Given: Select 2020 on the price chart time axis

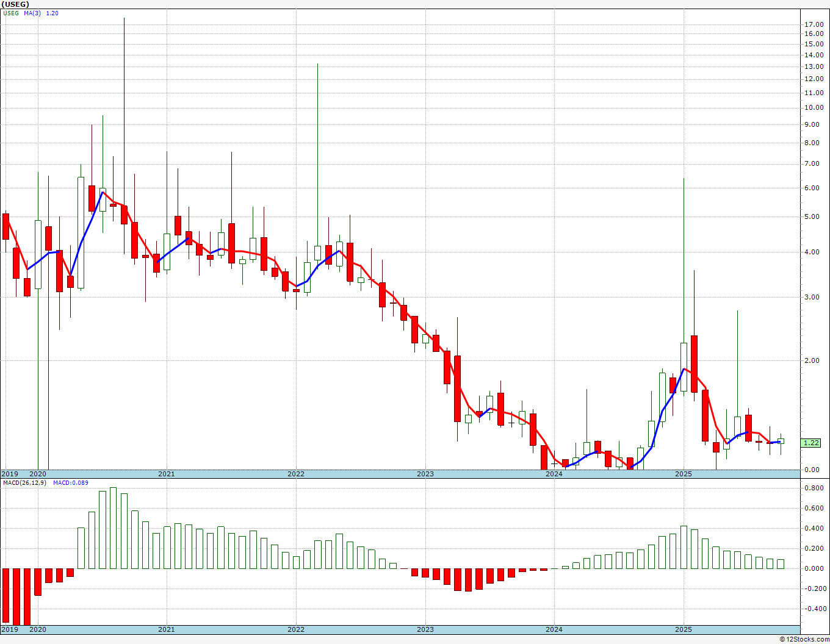Looking at the screenshot, I should coord(38,474).
